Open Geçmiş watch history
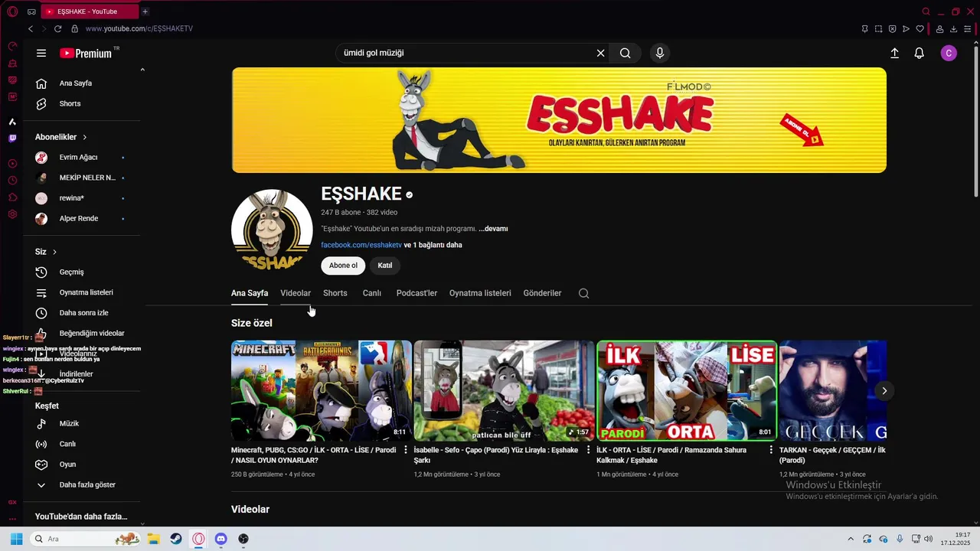The height and width of the screenshot is (551, 980). pyautogui.click(x=82, y=272)
